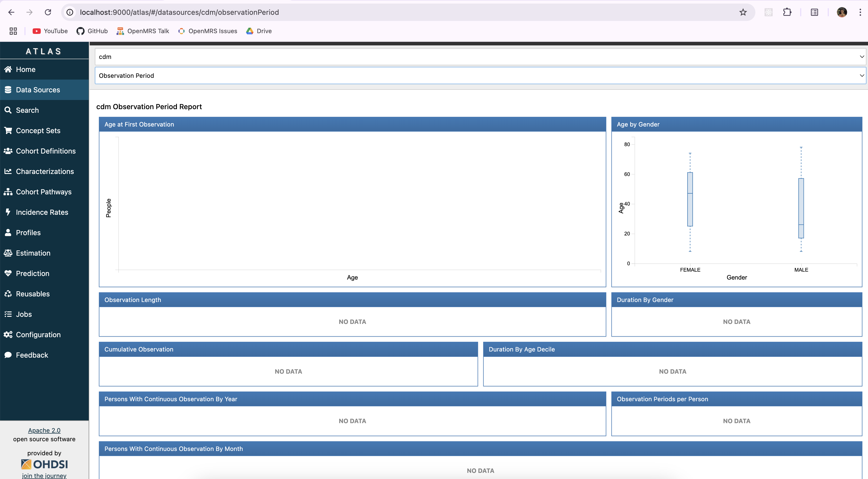
Task: Open the YouTube bookmark
Action: pyautogui.click(x=50, y=31)
